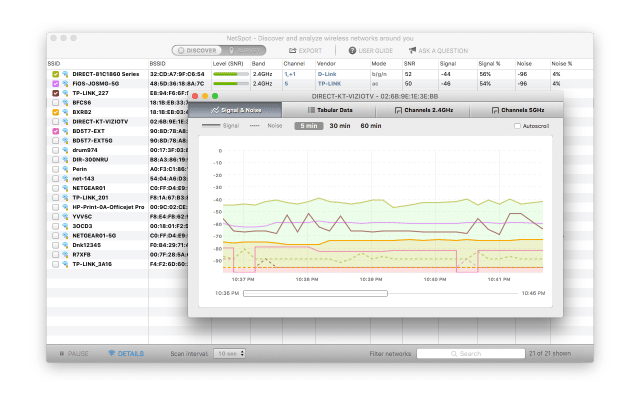Click Wi-Fi icon next to HP-Print-0A-Officejet Pro
The height and width of the screenshot is (400, 640).
click(x=65, y=207)
